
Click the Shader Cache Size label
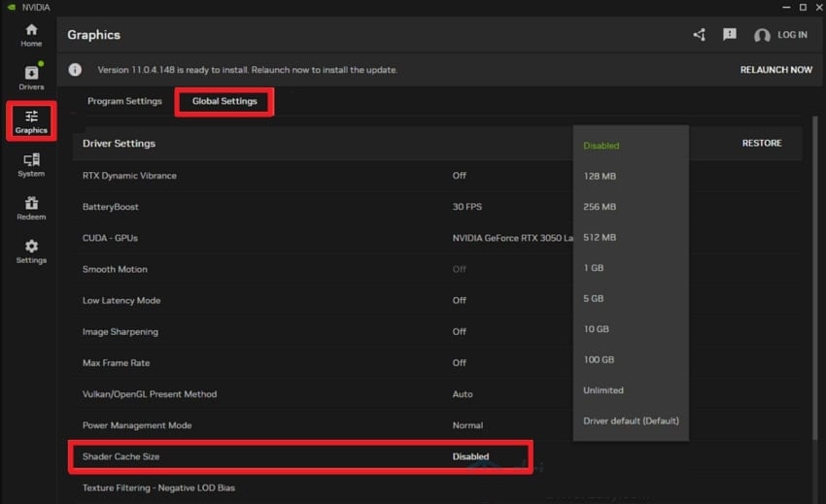click(120, 456)
